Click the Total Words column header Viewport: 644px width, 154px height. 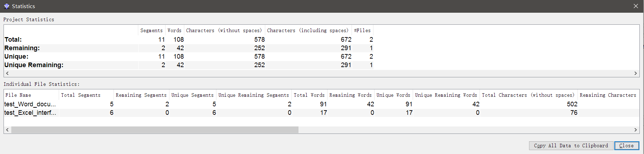[309, 95]
